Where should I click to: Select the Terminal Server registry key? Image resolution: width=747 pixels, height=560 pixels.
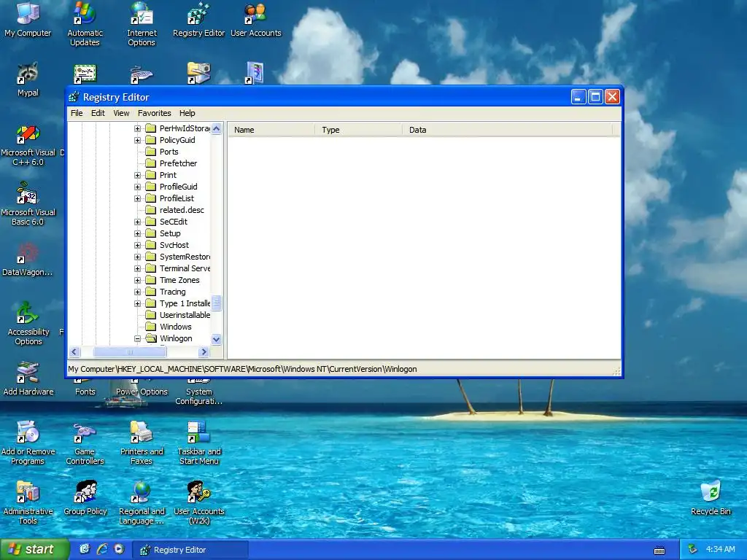tap(185, 268)
